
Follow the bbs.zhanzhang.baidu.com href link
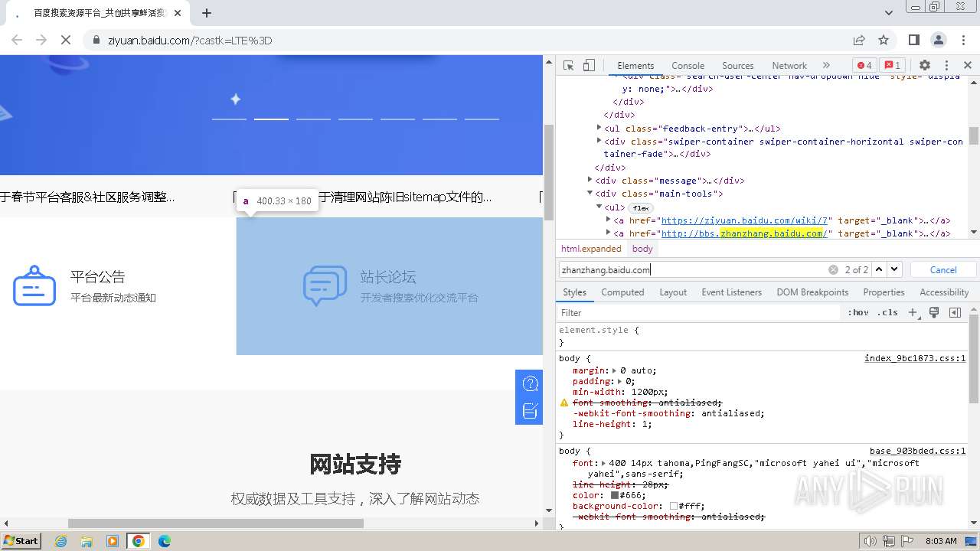point(744,233)
